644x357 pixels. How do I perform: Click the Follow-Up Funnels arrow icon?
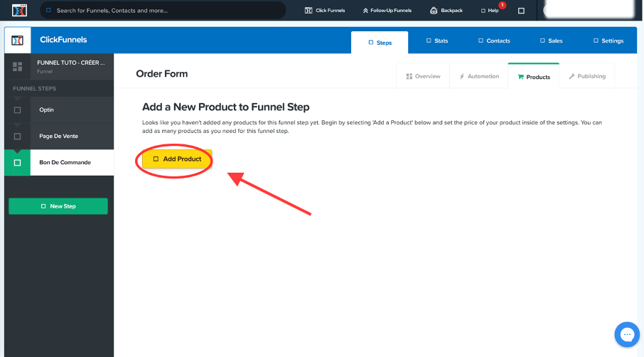[365, 10]
